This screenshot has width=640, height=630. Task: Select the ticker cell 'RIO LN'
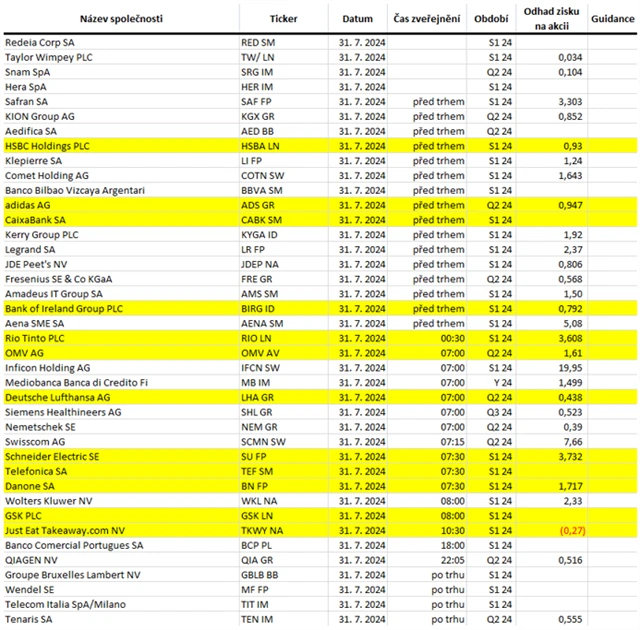point(261,338)
